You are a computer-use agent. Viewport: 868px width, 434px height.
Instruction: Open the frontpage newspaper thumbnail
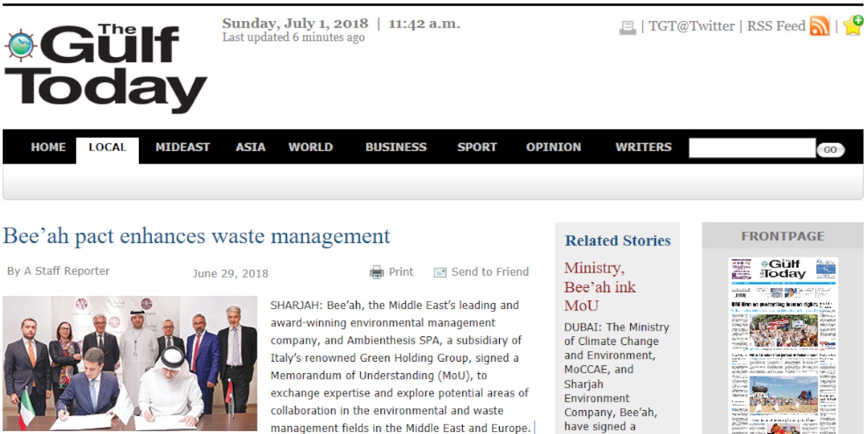tap(783, 345)
